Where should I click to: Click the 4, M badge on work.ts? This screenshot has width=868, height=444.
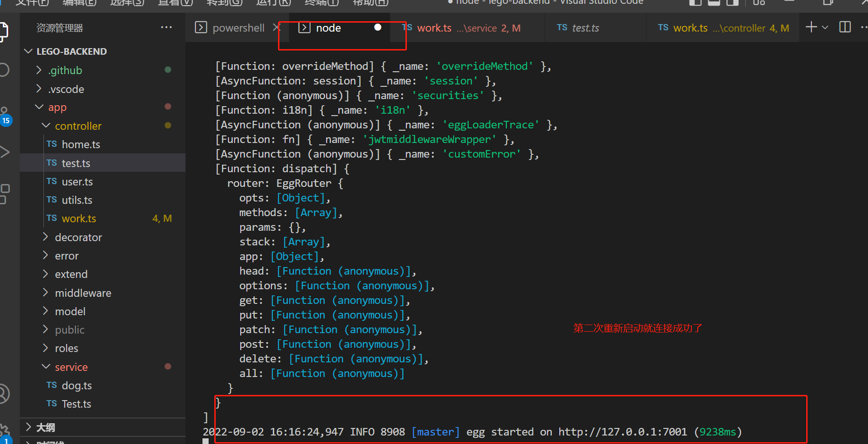click(x=162, y=218)
